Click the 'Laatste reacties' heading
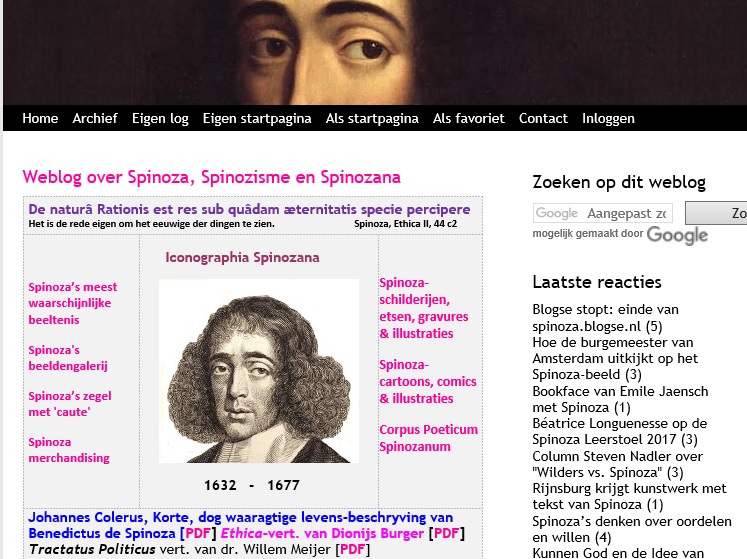The image size is (747, 559). (597, 282)
